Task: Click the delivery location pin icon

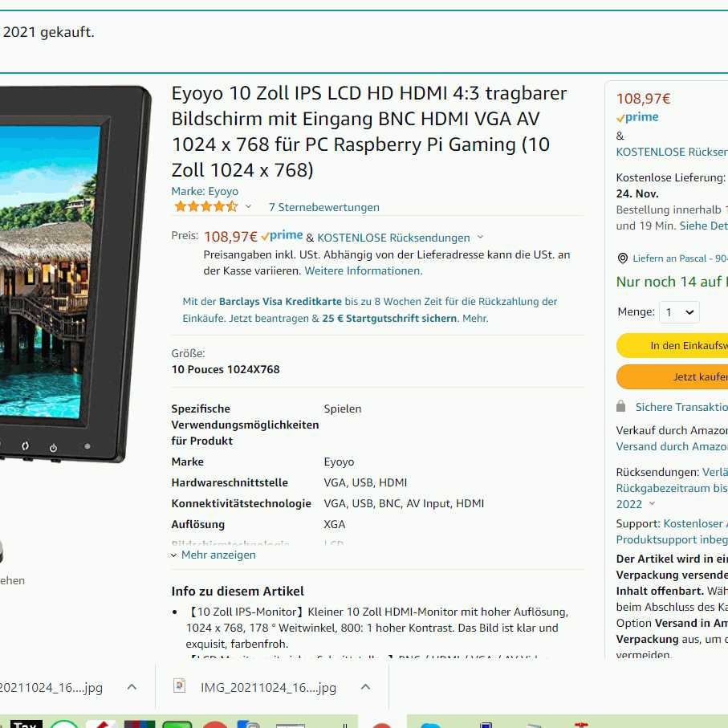Action: 623,258
